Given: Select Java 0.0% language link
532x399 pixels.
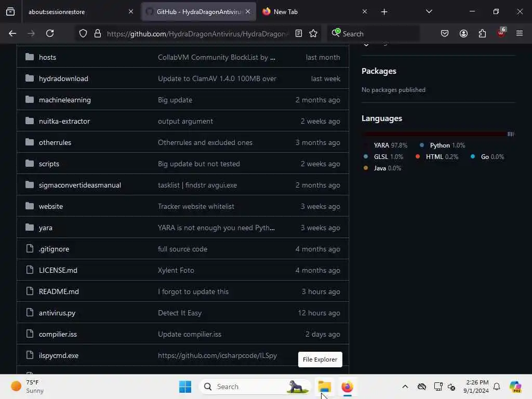Looking at the screenshot, I should pos(382,168).
